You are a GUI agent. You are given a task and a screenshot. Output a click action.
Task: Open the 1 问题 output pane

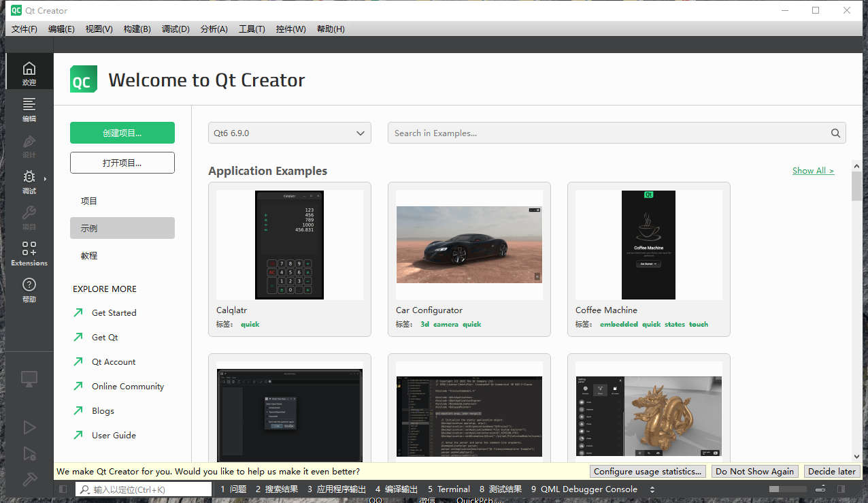(233, 489)
